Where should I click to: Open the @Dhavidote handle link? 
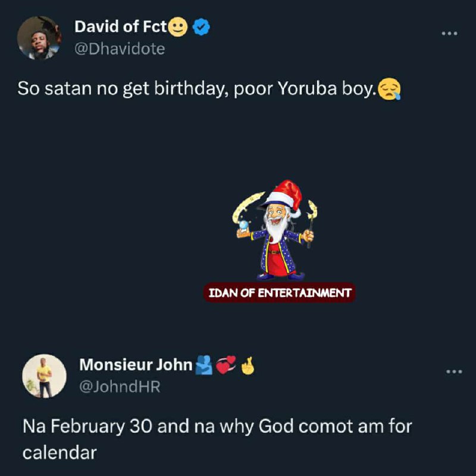tap(120, 49)
